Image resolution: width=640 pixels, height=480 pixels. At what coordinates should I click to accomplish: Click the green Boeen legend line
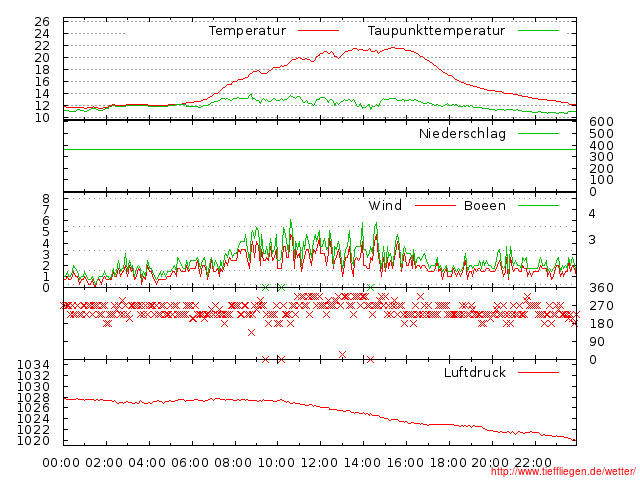point(538,205)
